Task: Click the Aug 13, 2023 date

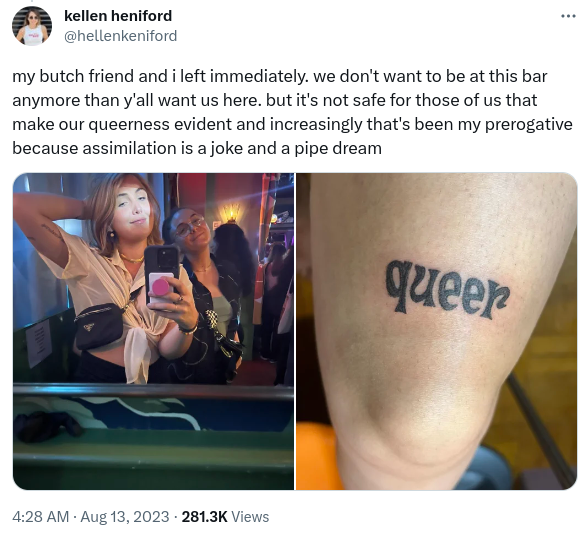Action: point(124,516)
